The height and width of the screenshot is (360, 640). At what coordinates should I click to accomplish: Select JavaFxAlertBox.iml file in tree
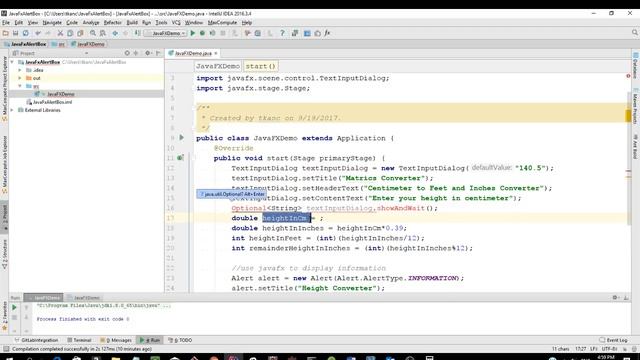pyautogui.click(x=52, y=102)
